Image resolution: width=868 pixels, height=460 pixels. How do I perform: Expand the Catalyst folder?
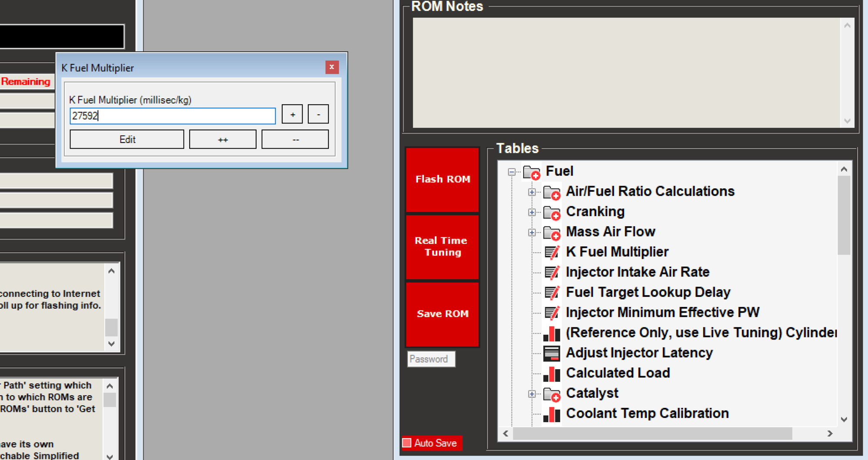point(531,393)
